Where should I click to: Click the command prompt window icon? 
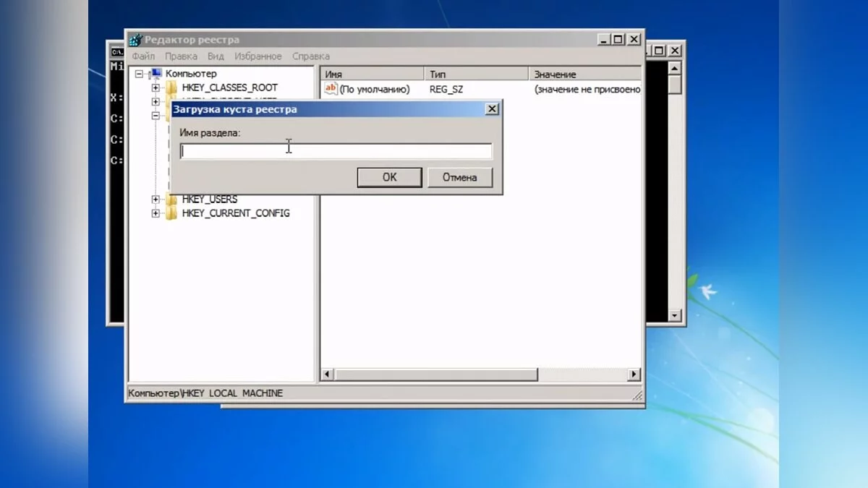coord(116,51)
